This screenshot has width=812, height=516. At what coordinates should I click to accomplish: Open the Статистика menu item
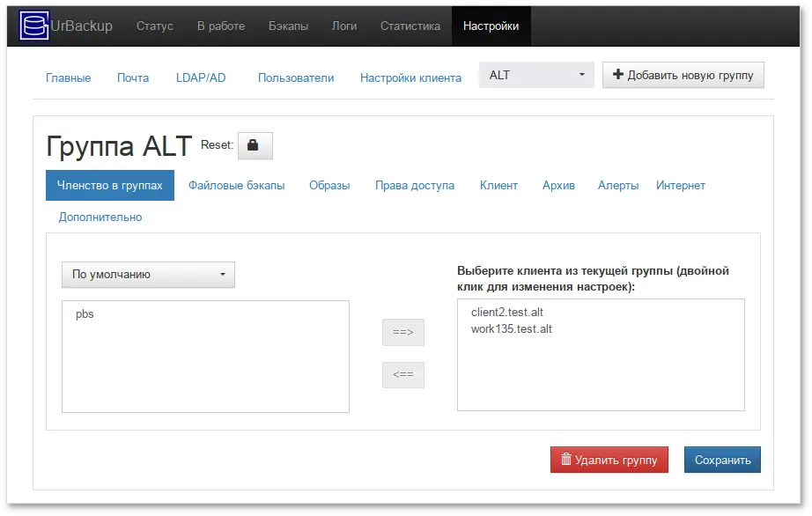pos(410,26)
